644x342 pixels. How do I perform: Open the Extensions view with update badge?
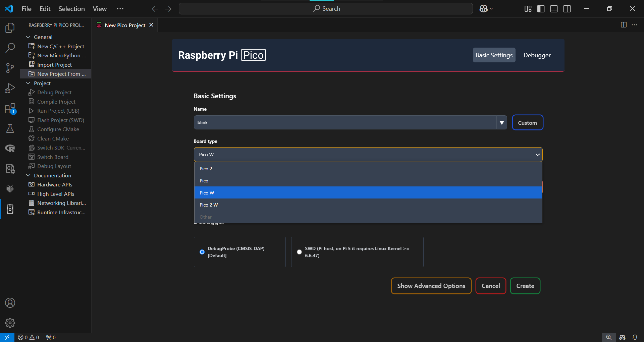10,109
